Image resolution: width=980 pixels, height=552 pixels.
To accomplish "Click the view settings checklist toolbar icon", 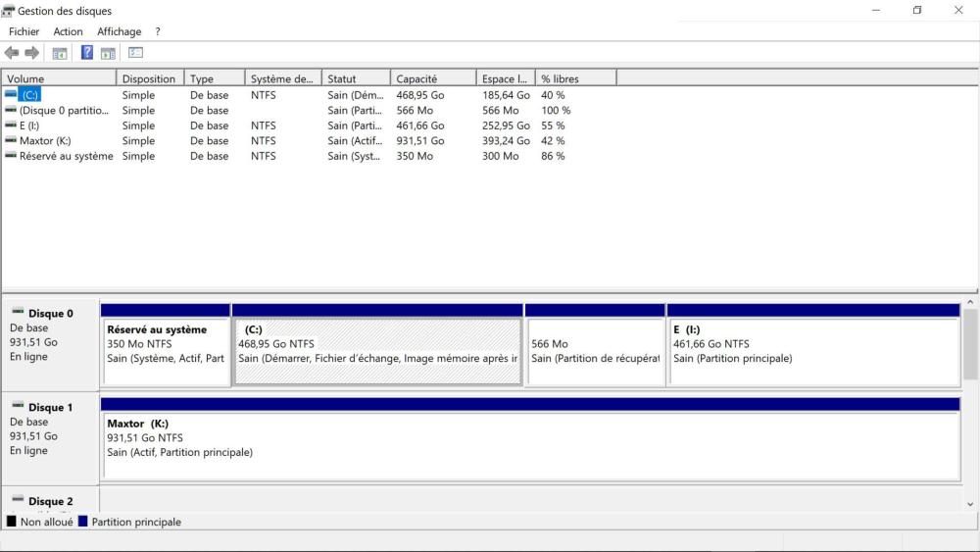I will point(135,53).
